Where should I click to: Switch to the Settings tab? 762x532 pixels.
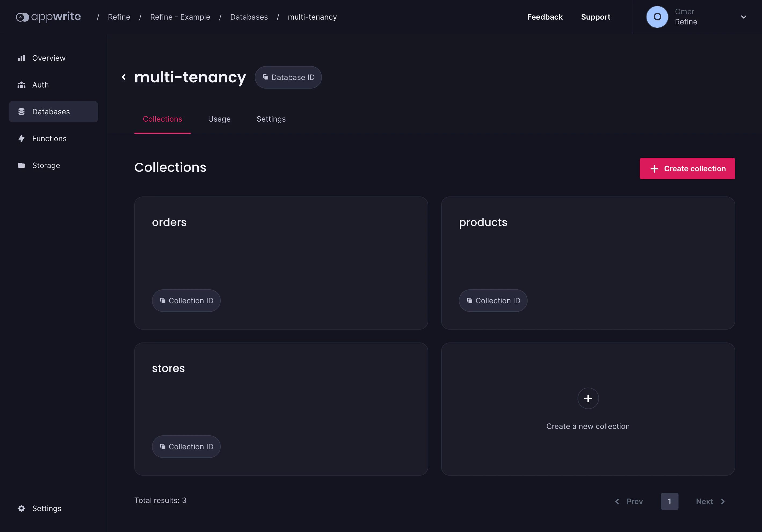click(271, 119)
